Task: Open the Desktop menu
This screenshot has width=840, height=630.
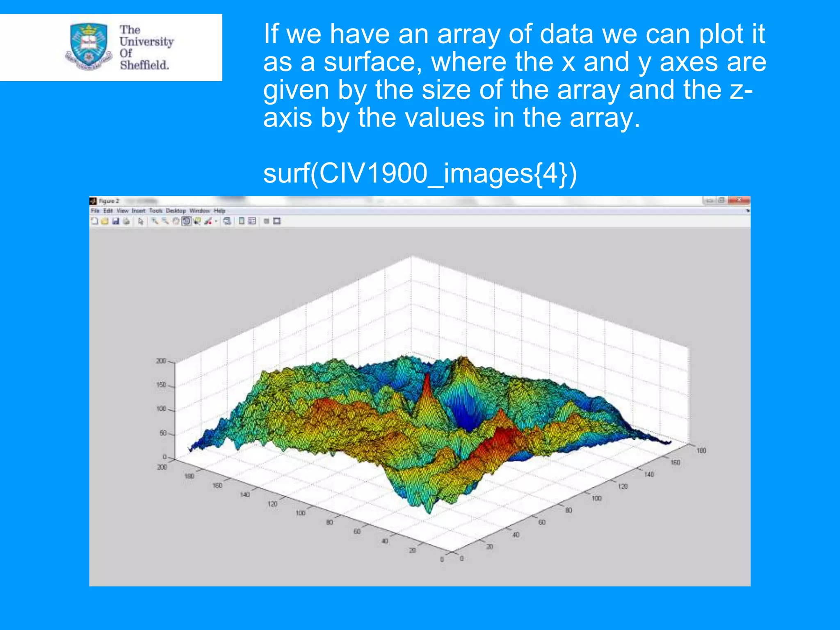Action: 176,211
